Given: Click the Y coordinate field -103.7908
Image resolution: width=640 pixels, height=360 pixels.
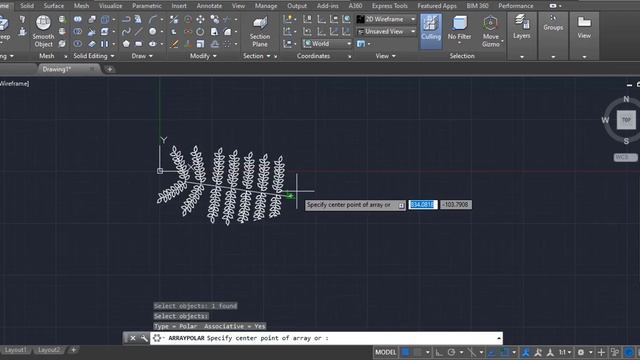Looking at the screenshot, I should click(x=456, y=204).
